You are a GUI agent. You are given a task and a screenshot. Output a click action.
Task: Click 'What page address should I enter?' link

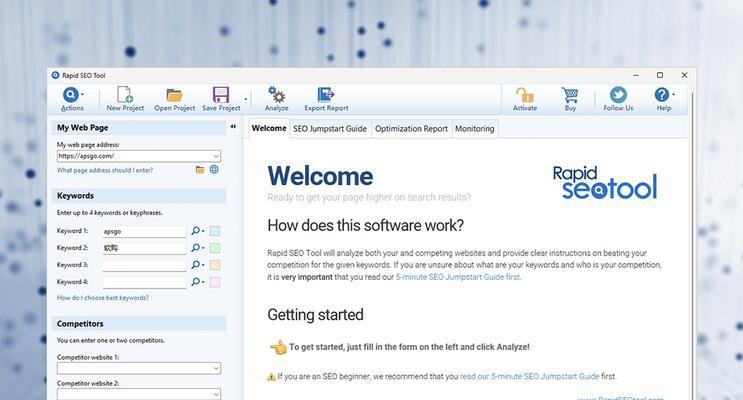pyautogui.click(x=105, y=170)
